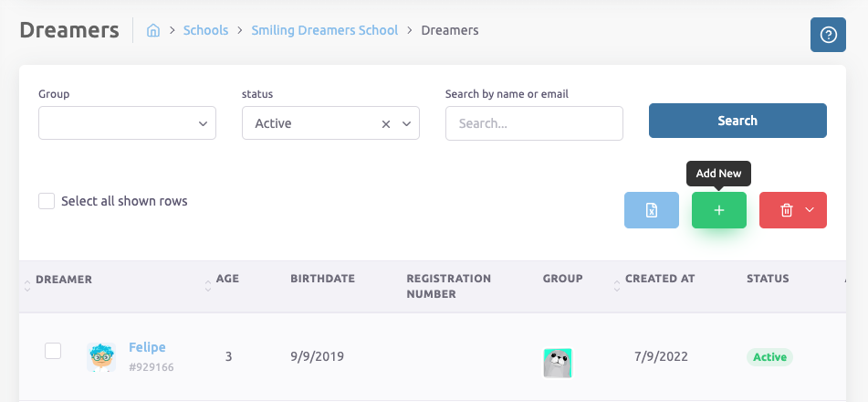Expand the delete button dropdown caret
868x402 pixels.
pyautogui.click(x=810, y=210)
